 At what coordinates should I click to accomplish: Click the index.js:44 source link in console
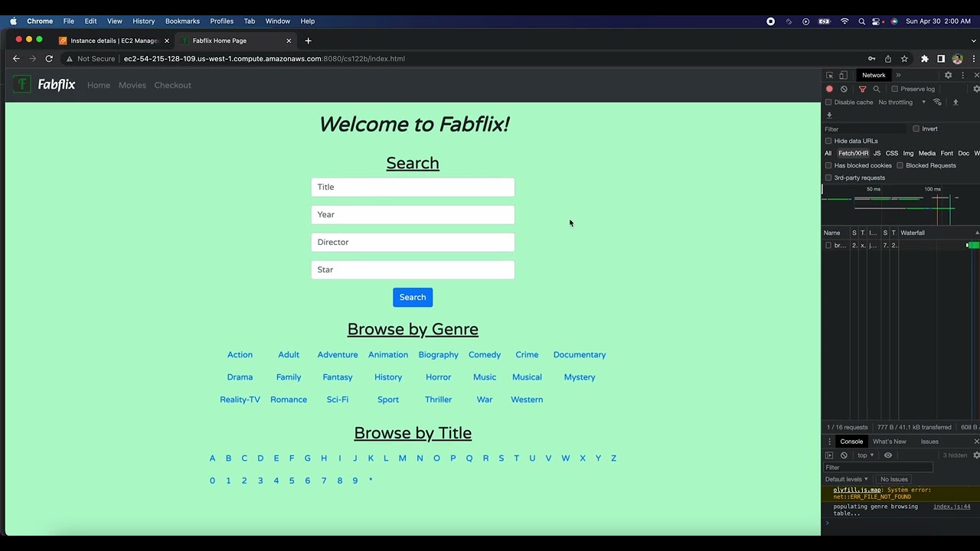(952, 507)
